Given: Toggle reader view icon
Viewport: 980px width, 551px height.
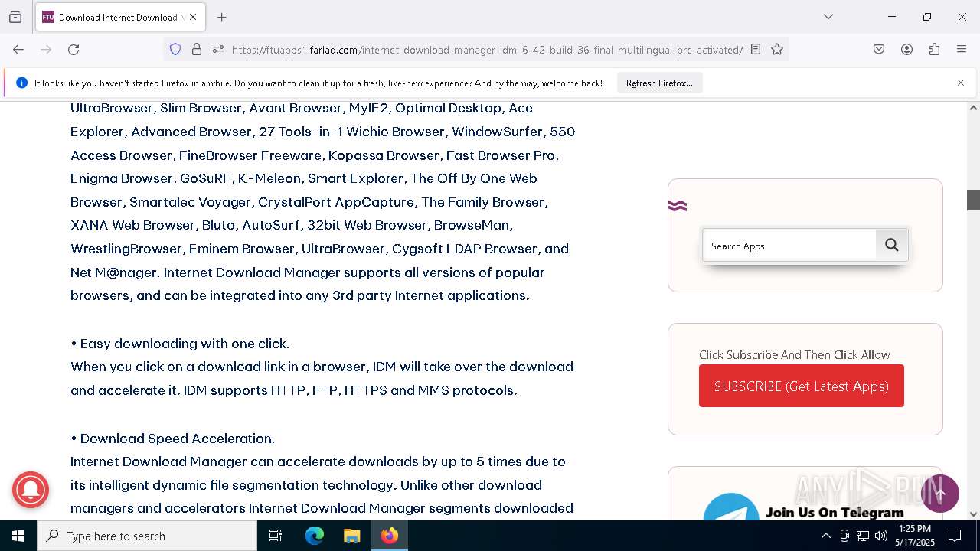Looking at the screenshot, I should [756, 50].
